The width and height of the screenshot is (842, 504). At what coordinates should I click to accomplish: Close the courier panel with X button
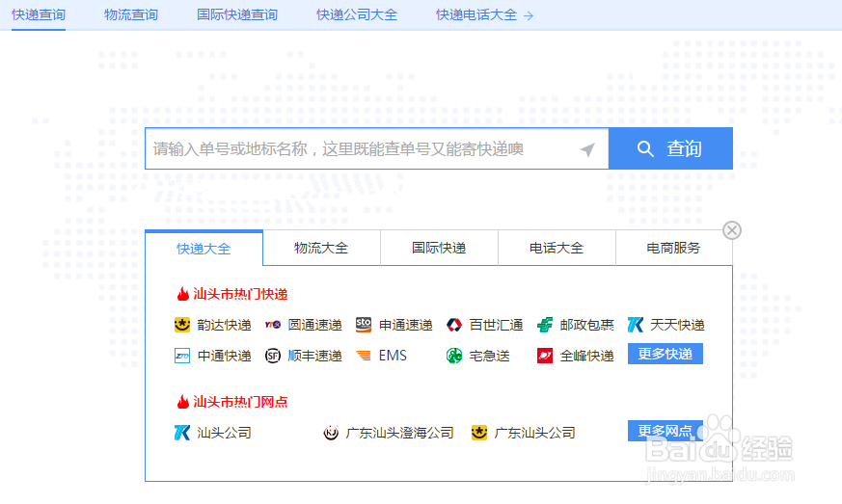click(x=732, y=230)
